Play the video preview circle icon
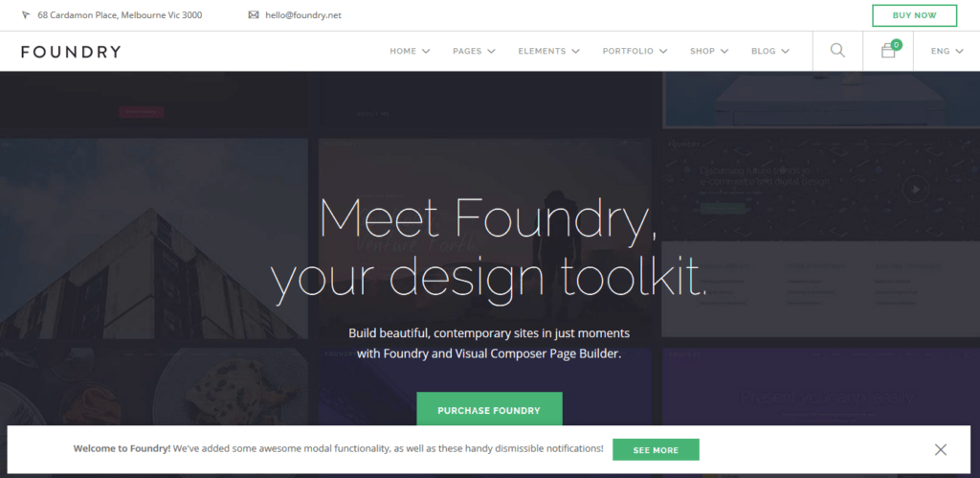 click(916, 189)
